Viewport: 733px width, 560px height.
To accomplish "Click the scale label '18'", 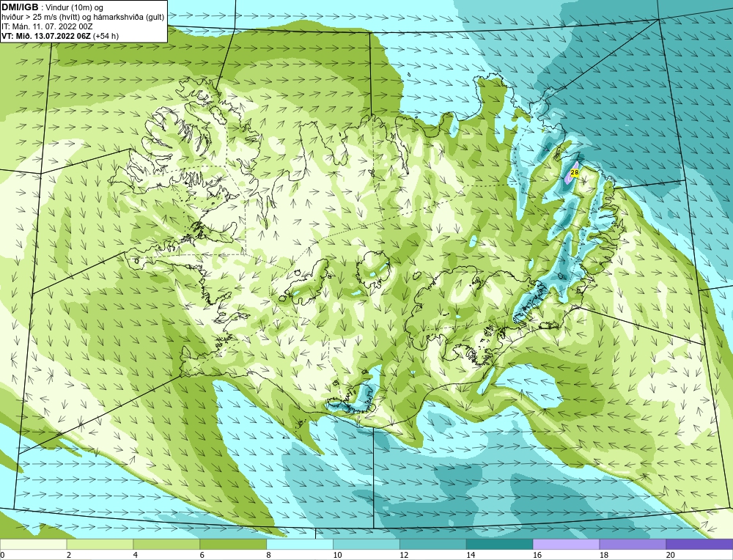I will (604, 555).
